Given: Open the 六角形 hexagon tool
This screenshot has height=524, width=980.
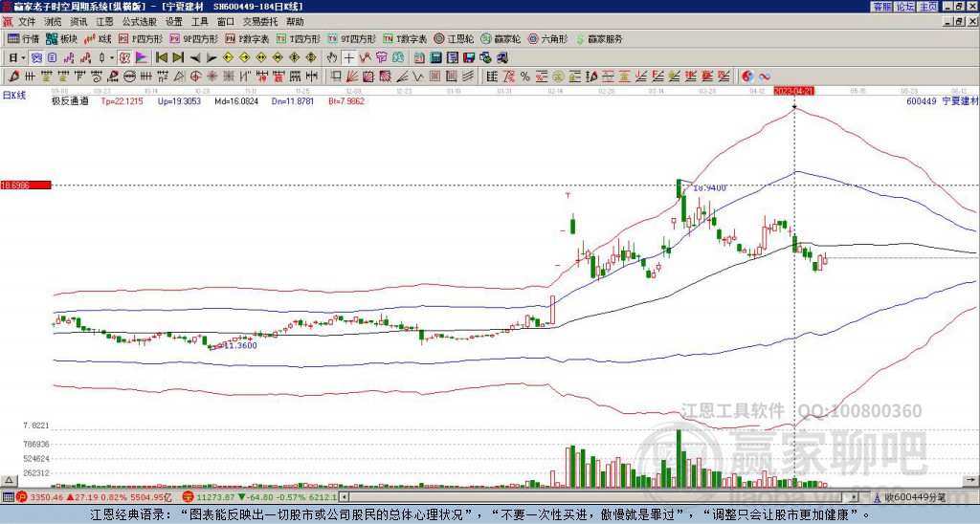Looking at the screenshot, I should [x=548, y=38].
